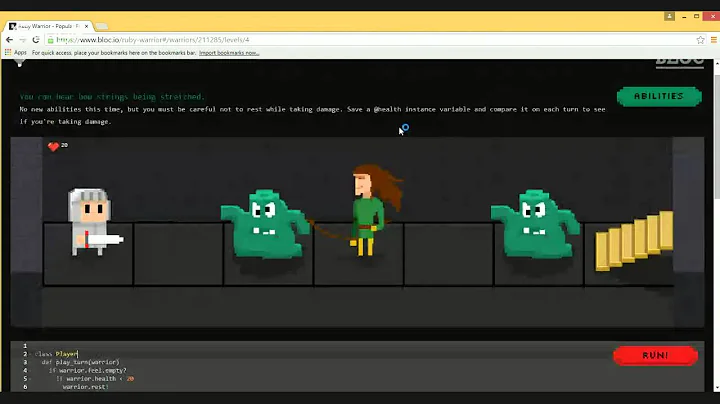
Task: Click the Chrome user profile icon
Action: click(x=669, y=16)
